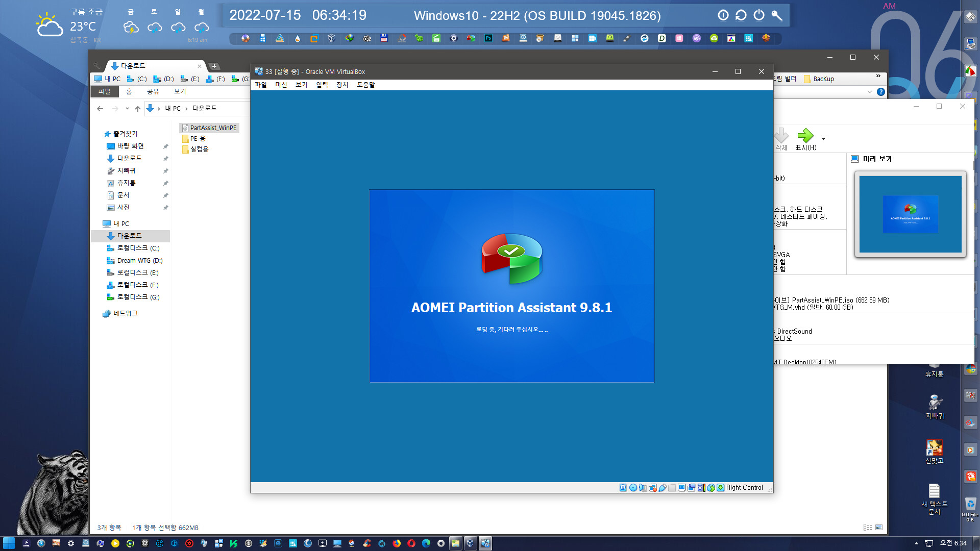This screenshot has height=551, width=980.
Task: Open the 보기 menu in VirtualBox VM window
Action: click(x=301, y=85)
